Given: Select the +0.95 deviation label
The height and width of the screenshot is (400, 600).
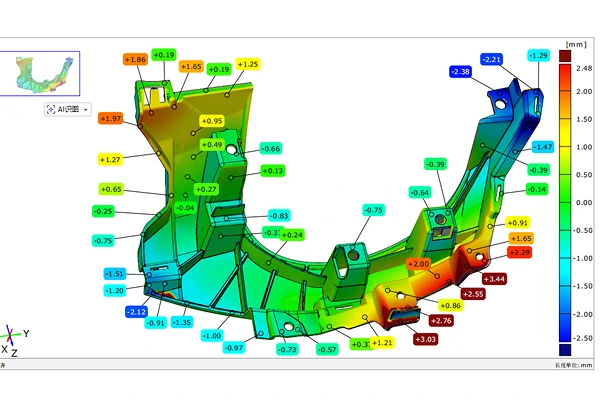Looking at the screenshot, I should [x=212, y=121].
